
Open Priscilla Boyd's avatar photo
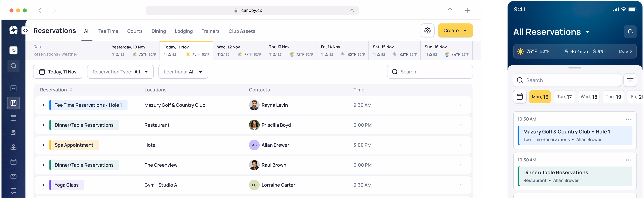(x=254, y=125)
